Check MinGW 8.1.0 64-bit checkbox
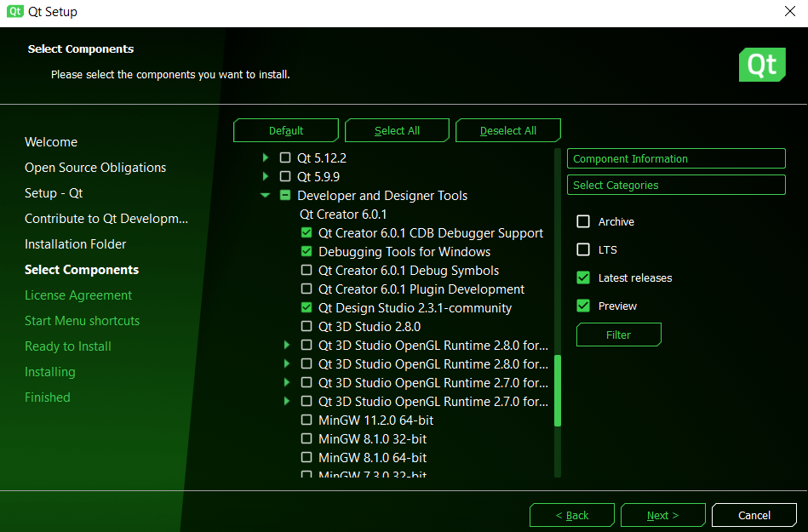The width and height of the screenshot is (808, 532). 307,457
